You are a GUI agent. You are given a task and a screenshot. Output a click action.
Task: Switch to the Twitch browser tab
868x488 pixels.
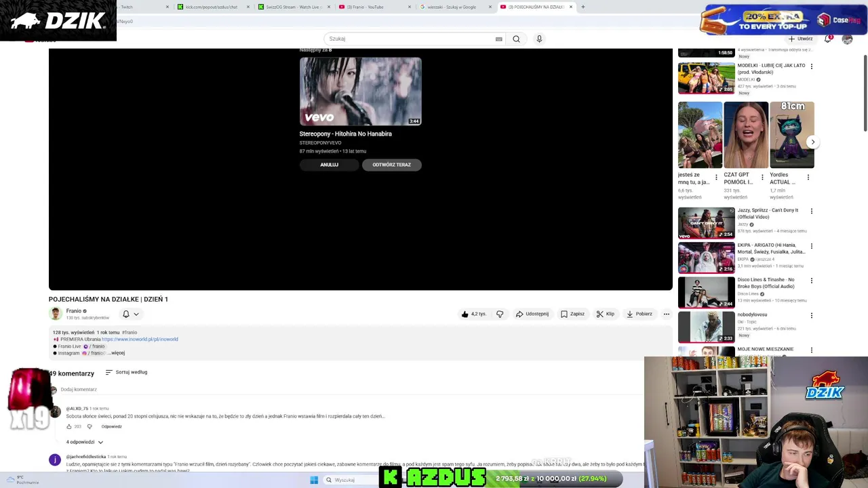click(x=144, y=7)
